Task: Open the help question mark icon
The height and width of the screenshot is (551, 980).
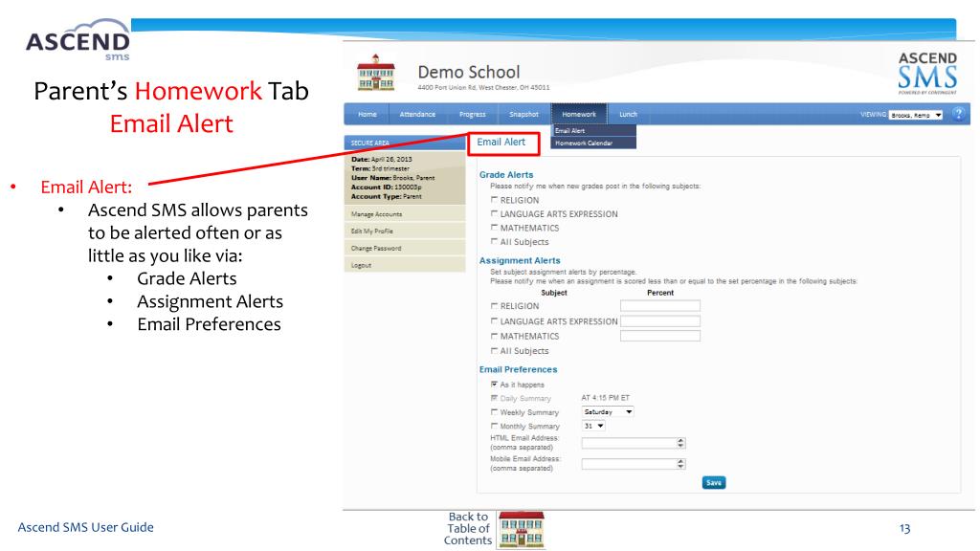Action: [958, 114]
